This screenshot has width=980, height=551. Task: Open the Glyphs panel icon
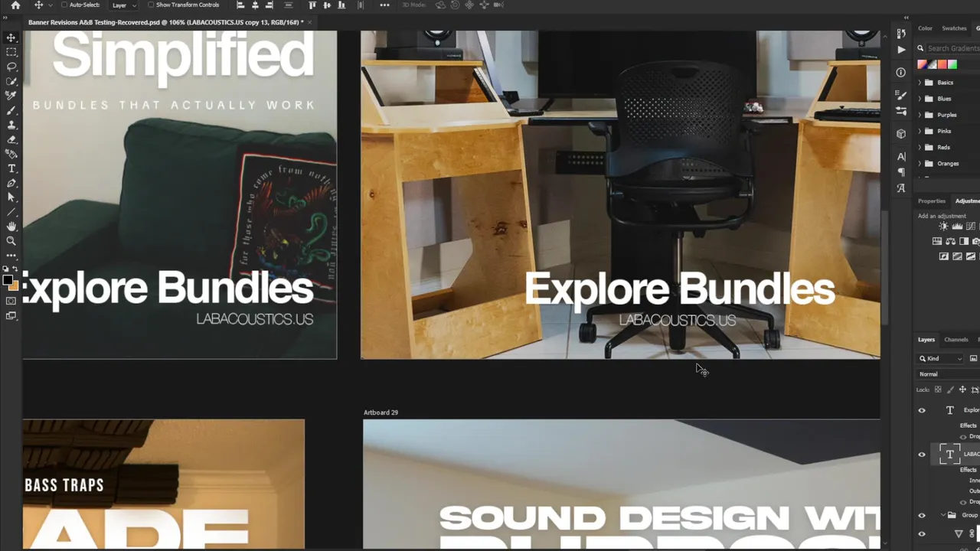901,188
